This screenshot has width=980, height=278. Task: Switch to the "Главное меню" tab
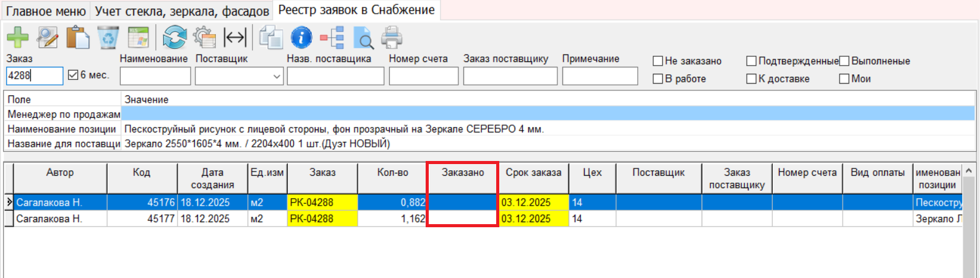point(46,11)
